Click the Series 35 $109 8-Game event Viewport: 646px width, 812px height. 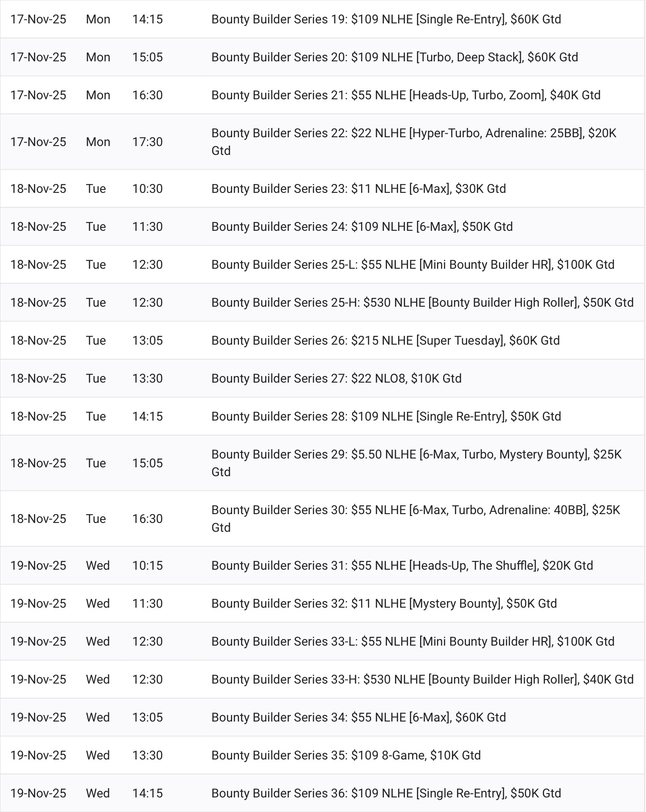[x=346, y=756]
